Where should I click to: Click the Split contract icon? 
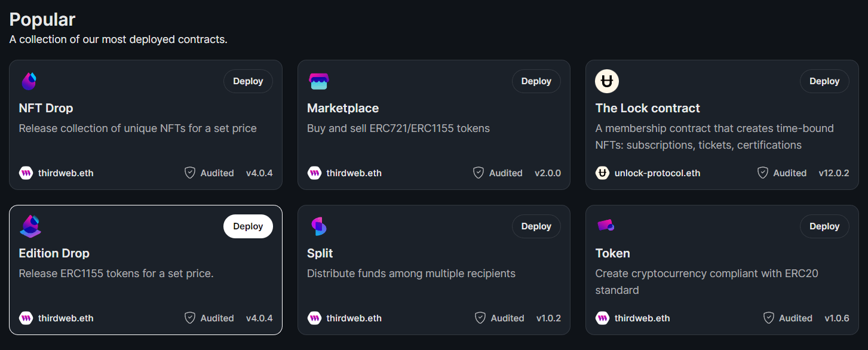point(317,226)
